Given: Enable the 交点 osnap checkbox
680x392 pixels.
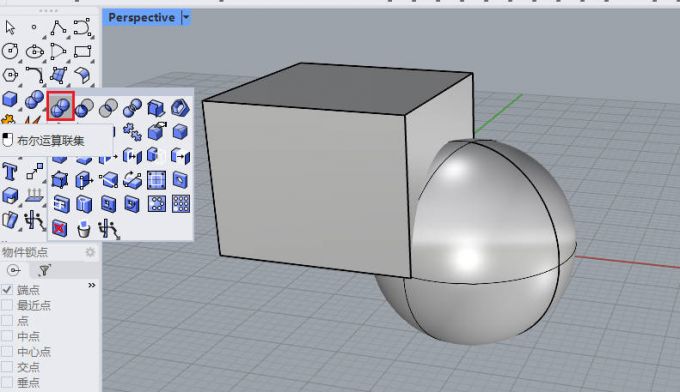Looking at the screenshot, I should (x=7, y=367).
